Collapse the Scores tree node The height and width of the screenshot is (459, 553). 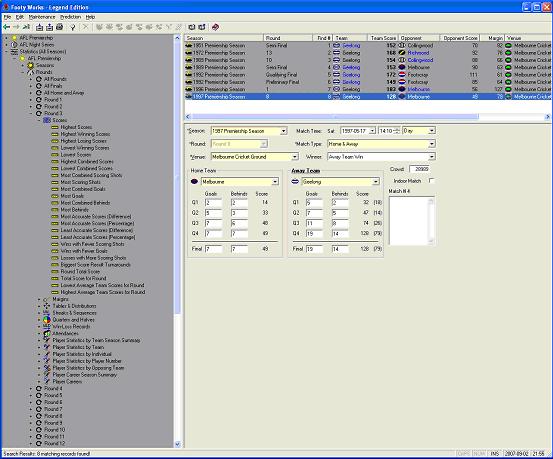[x=39, y=120]
